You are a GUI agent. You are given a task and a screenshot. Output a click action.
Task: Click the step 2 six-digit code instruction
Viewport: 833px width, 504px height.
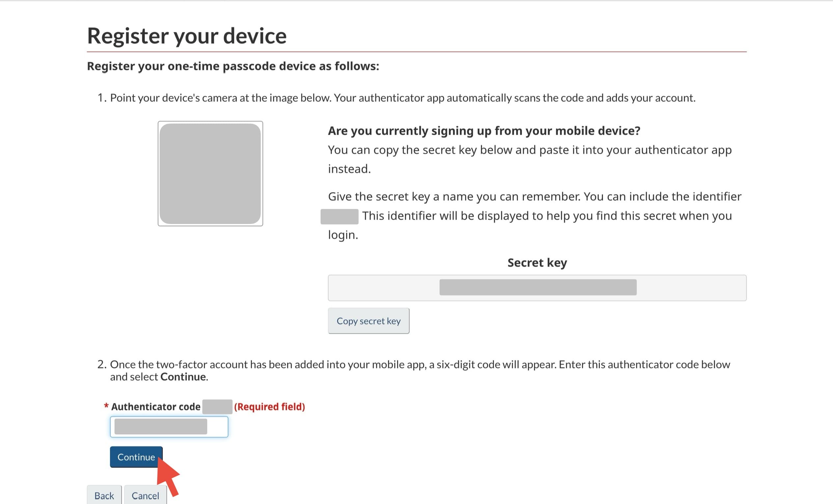click(x=419, y=364)
